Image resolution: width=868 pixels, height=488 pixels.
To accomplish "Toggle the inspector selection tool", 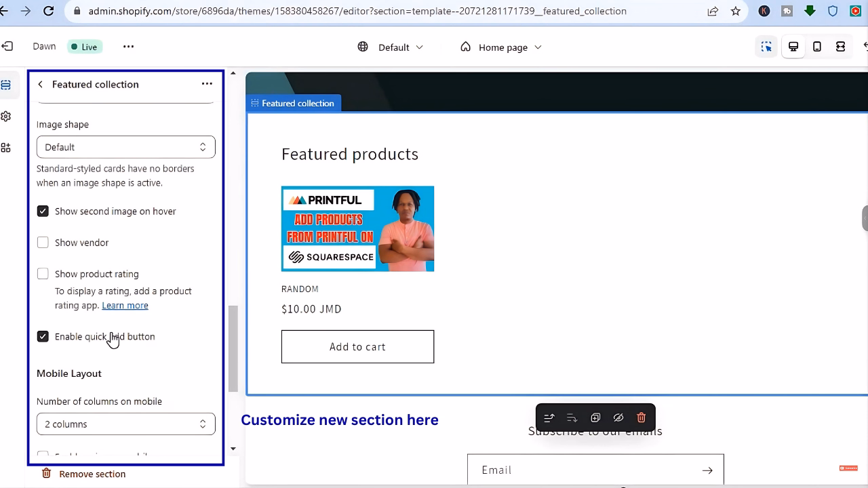I will (x=766, y=47).
